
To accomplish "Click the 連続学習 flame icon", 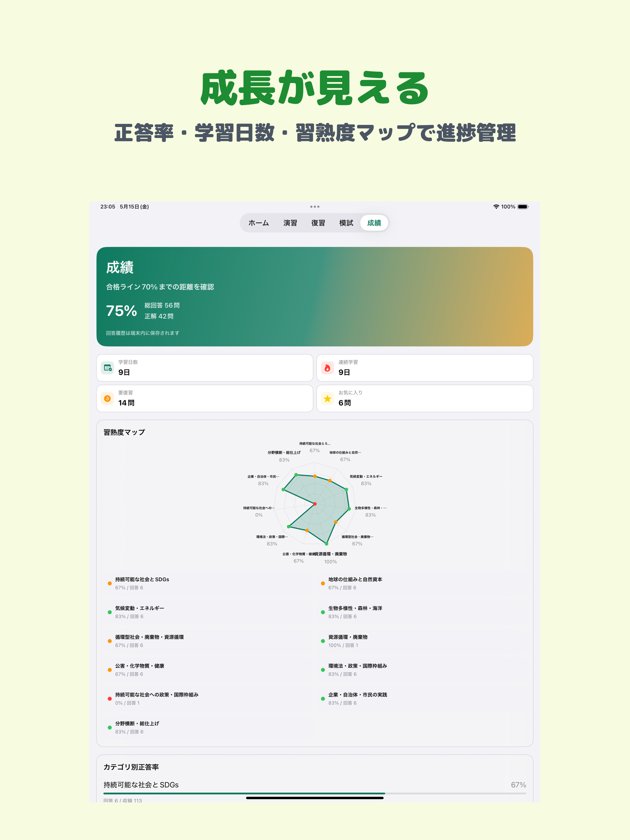I will (x=327, y=367).
